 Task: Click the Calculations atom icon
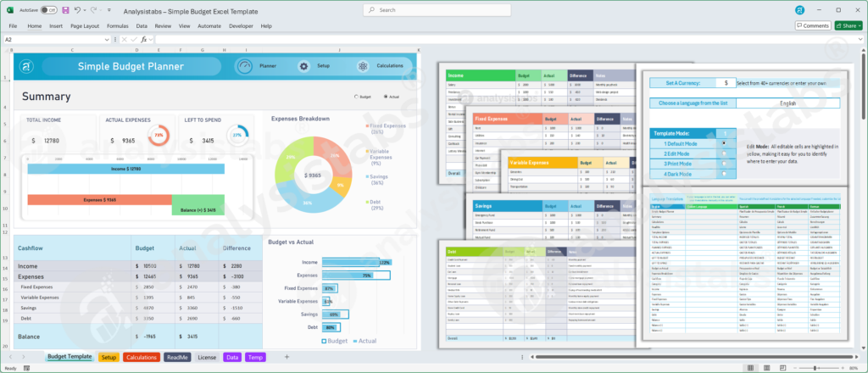[x=363, y=66]
